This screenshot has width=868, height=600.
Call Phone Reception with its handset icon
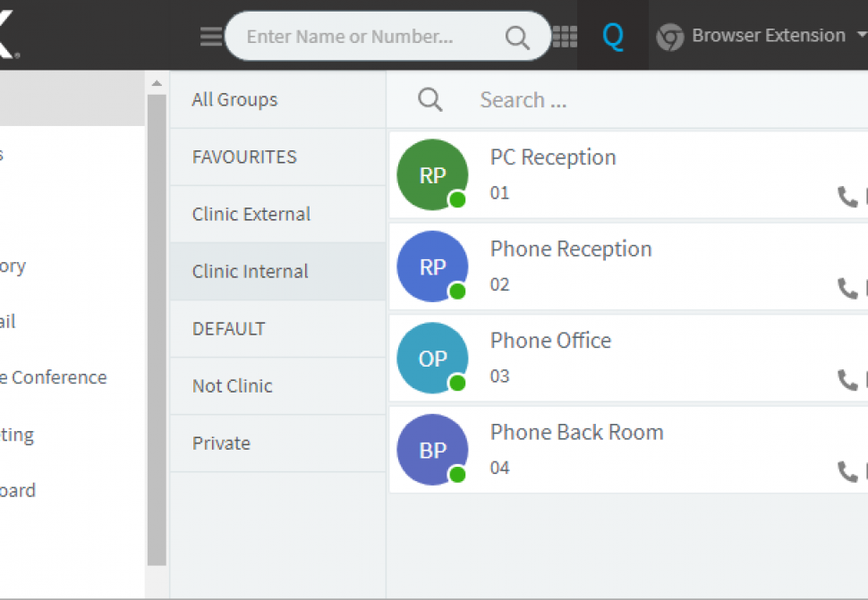point(846,290)
